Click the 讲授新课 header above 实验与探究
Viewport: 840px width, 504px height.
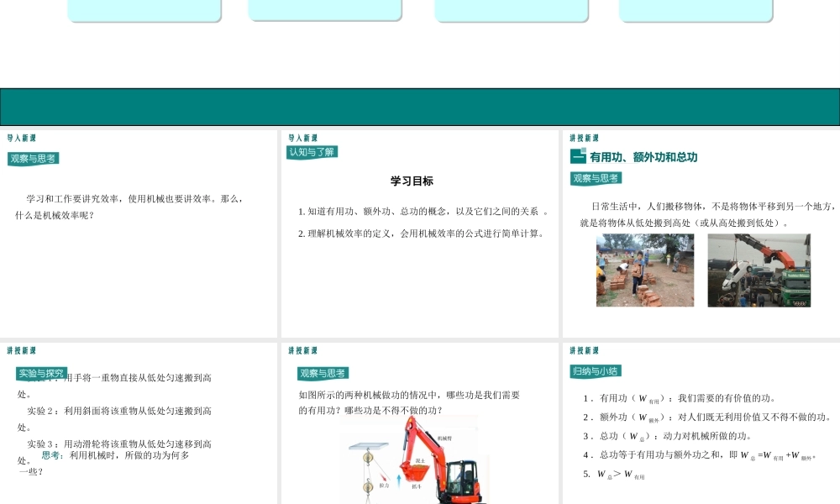22,351
